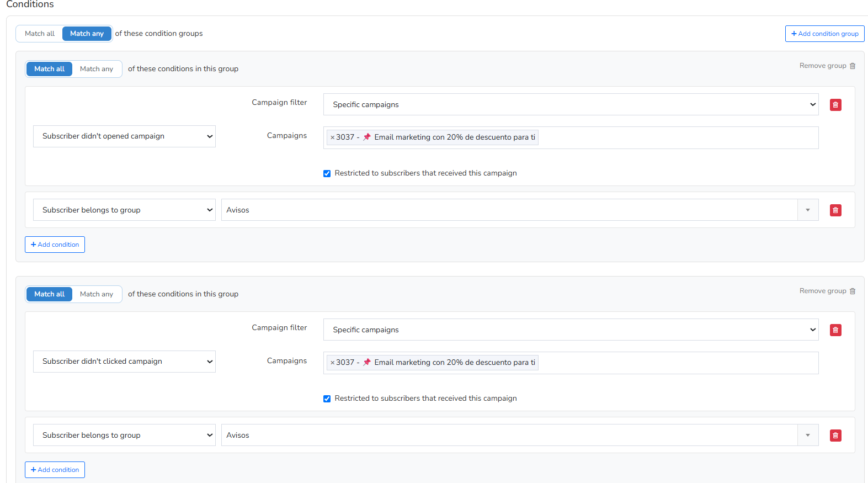Screen dimensions: 868x483
Task: Delete the Avisos group condition in didn't-clicked group
Action: pyautogui.click(x=835, y=436)
